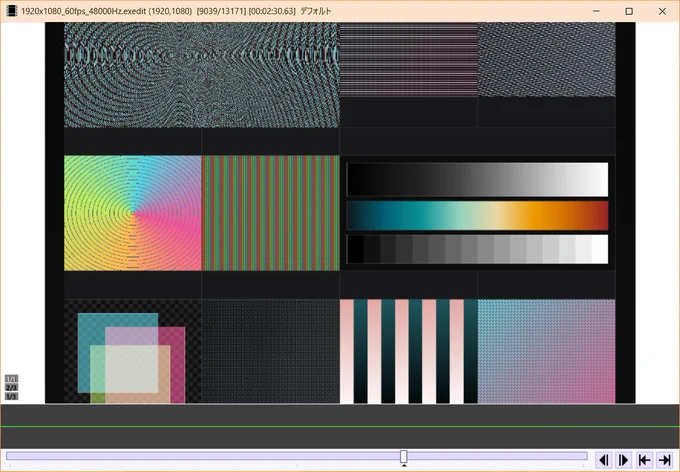This screenshot has width=680, height=472.
Task: Click the black-to-white smooth gradient bar
Action: pyautogui.click(x=477, y=180)
